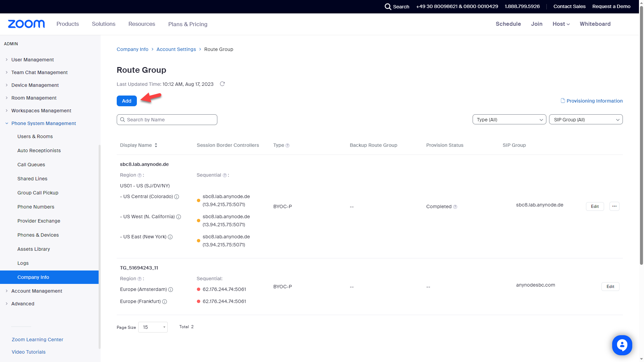Open Users & Rooms in sidebar
Screen dimensions: 644x362
click(x=35, y=136)
